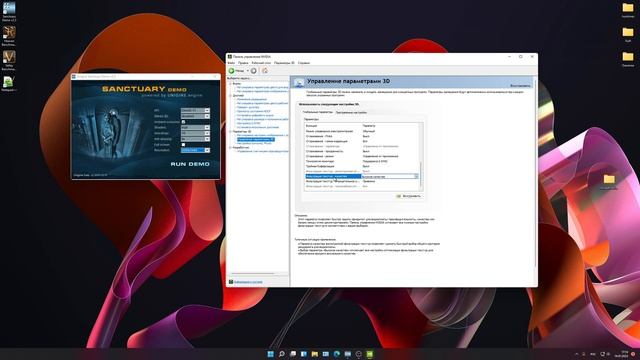Click the Forward arrow in NVIDIA toolbar

pyautogui.click(x=253, y=71)
